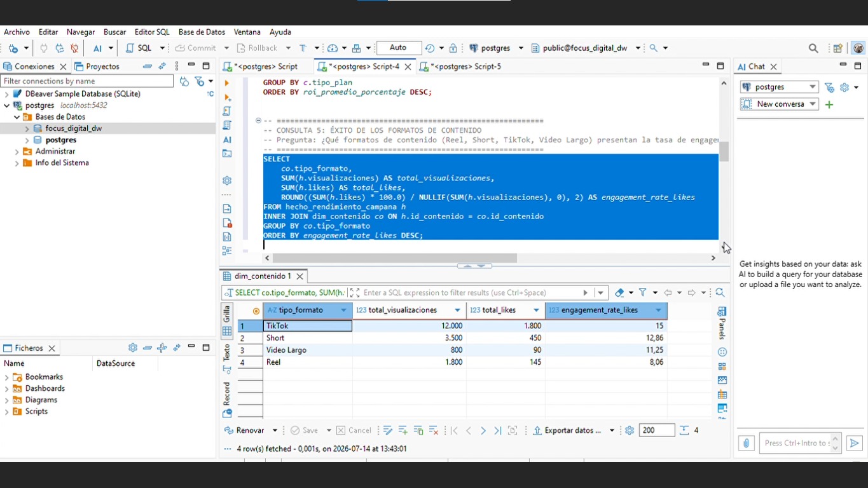Expand the Administrar tree node
The height and width of the screenshot is (488, 868).
click(x=17, y=151)
